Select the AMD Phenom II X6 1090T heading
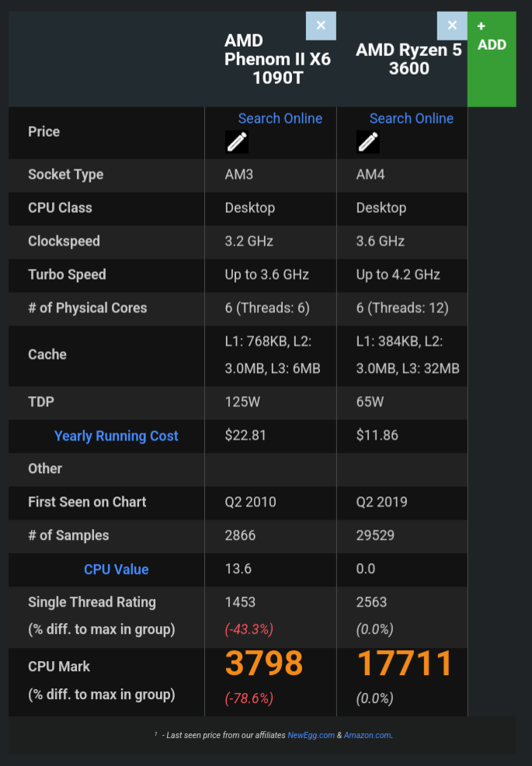The width and height of the screenshot is (532, 766). coord(277,59)
